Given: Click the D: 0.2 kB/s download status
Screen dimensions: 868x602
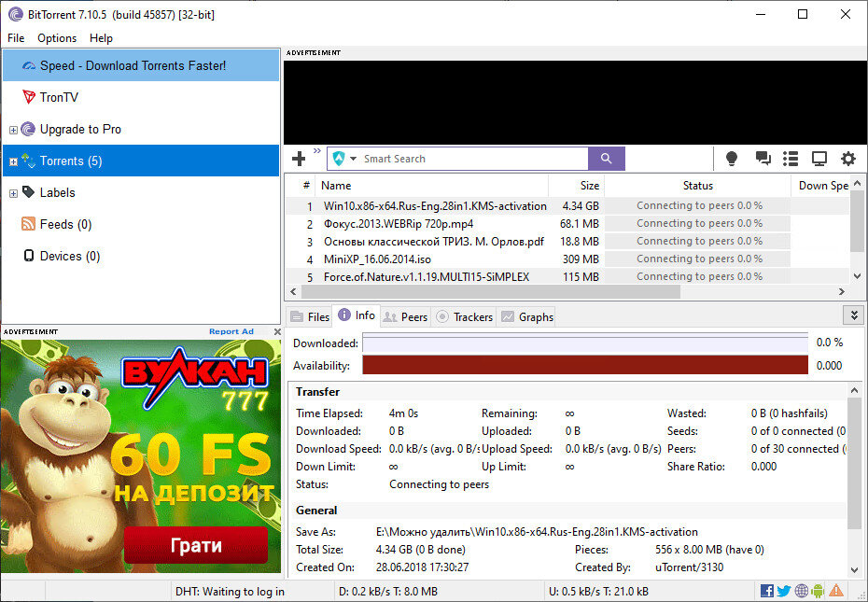Looking at the screenshot, I should click(388, 592).
